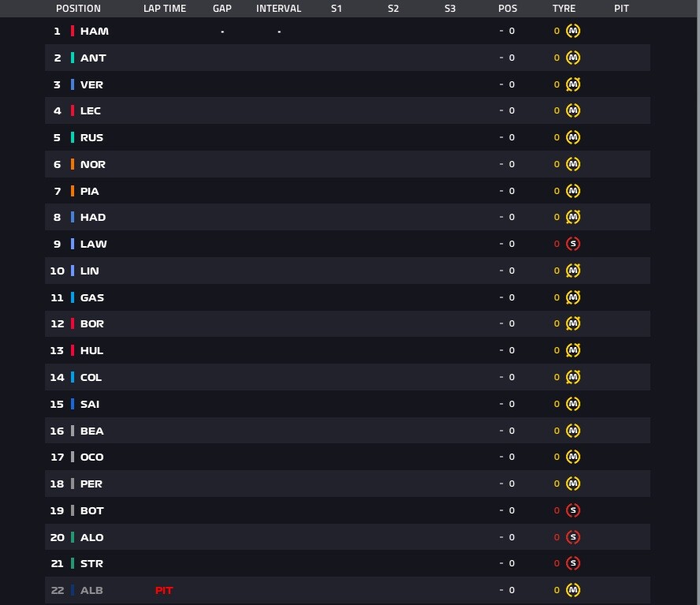Click ALO's soft compound tyre icon

573,537
